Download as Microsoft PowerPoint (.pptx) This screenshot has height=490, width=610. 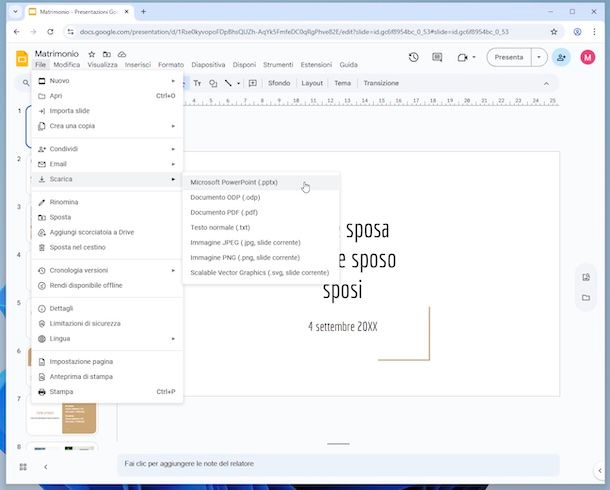click(261, 182)
